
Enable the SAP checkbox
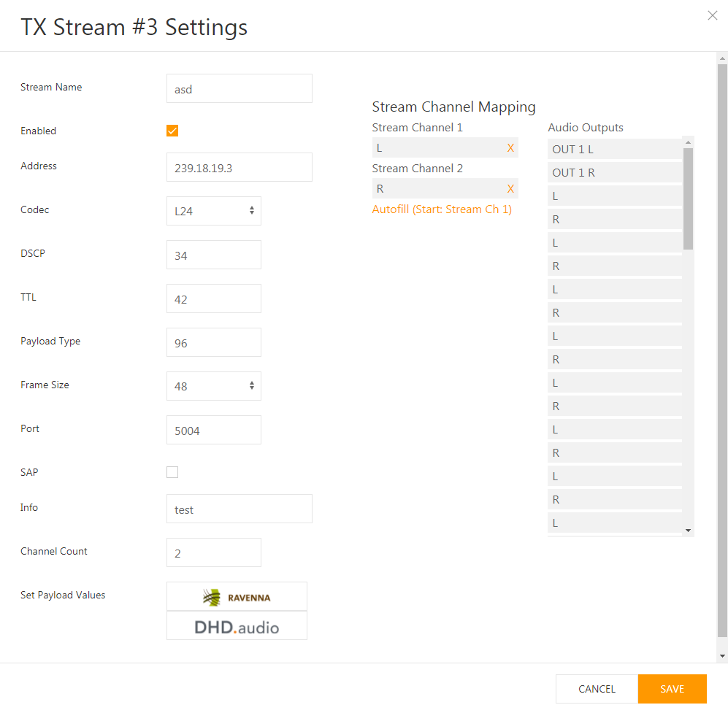(172, 472)
